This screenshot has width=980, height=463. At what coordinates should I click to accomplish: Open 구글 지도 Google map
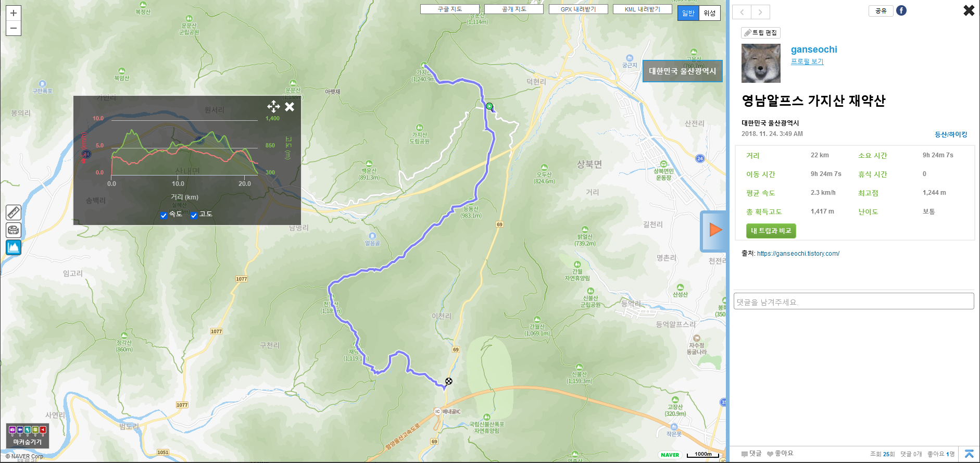click(x=449, y=9)
